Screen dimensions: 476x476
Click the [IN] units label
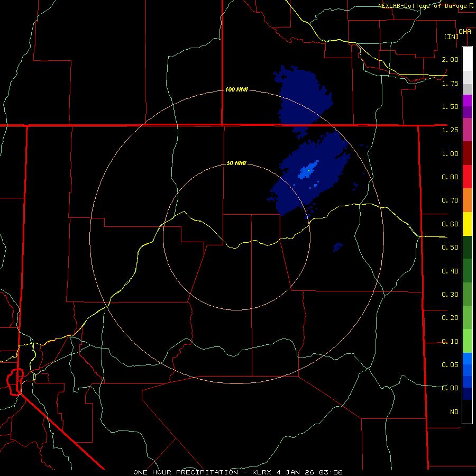coord(451,36)
